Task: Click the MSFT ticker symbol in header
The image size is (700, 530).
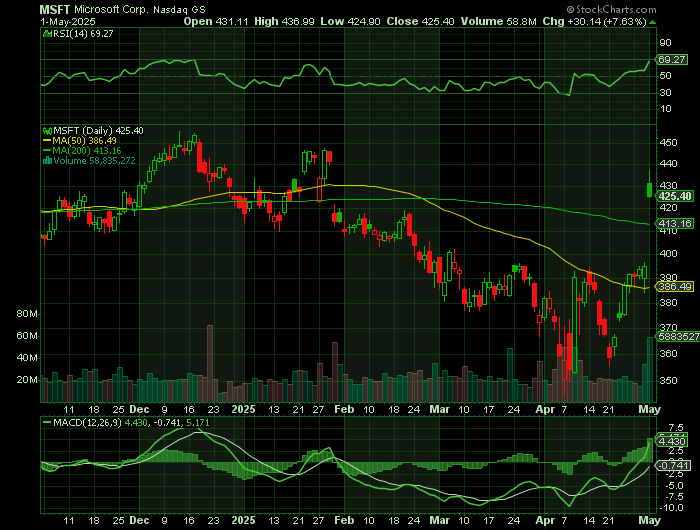Action: coord(55,9)
